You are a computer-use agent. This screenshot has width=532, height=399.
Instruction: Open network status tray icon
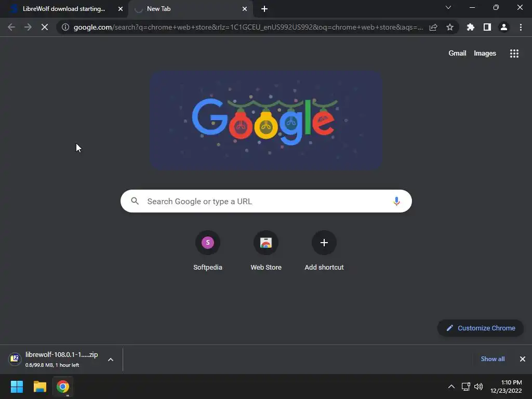click(466, 387)
